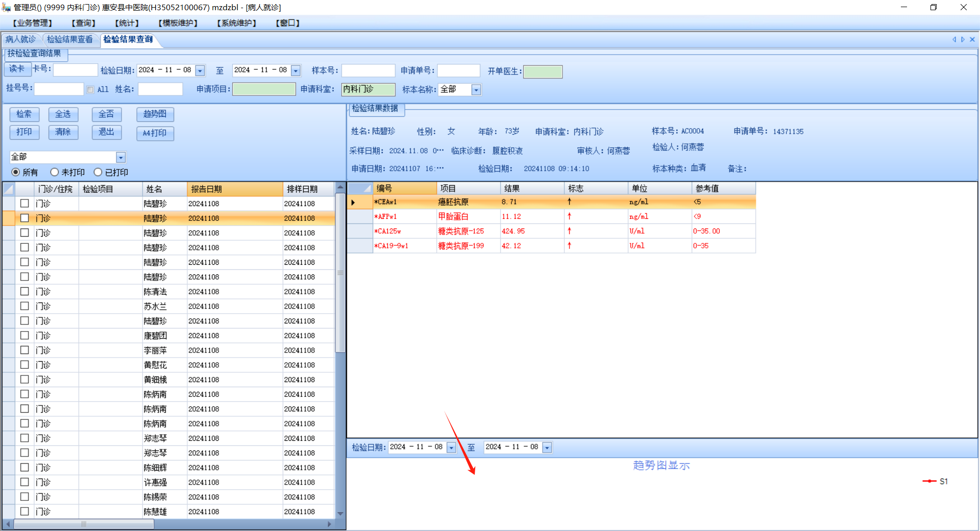Select the *AFPw1 result row

coord(551,217)
